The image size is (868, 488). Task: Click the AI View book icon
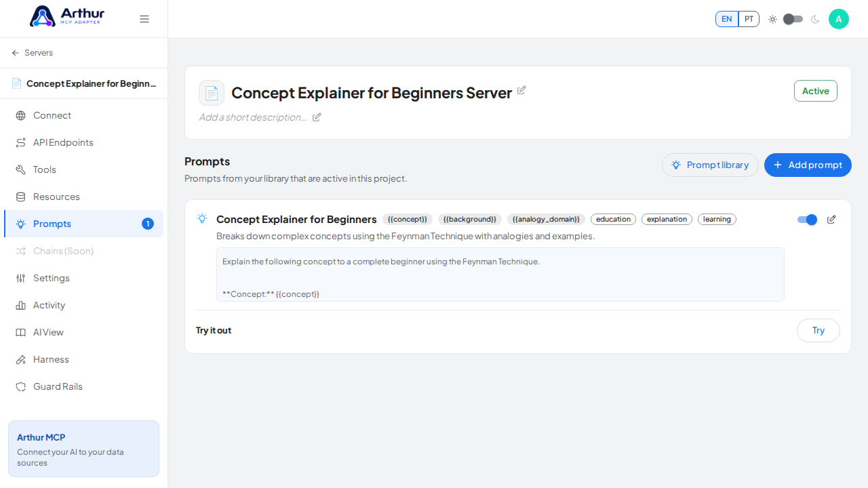click(20, 332)
